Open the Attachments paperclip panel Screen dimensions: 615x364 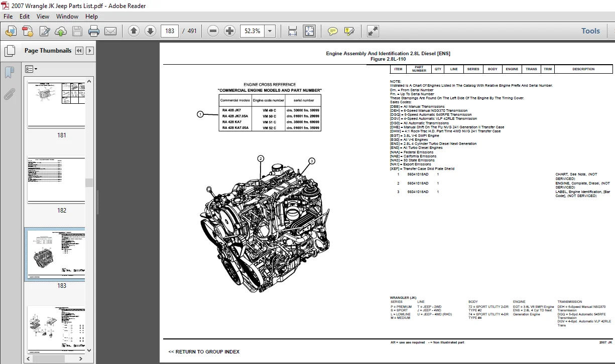[x=9, y=94]
